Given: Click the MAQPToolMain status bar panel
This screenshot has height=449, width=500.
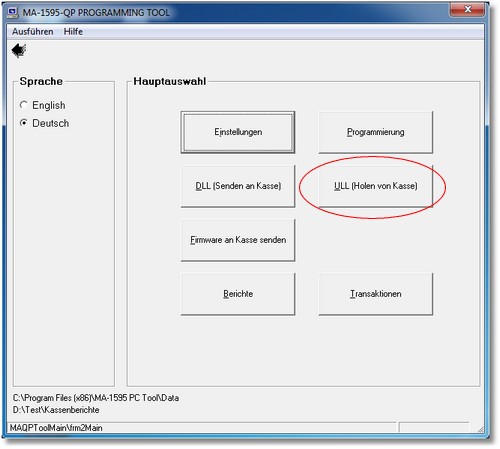Looking at the screenshot, I should click(x=202, y=428).
